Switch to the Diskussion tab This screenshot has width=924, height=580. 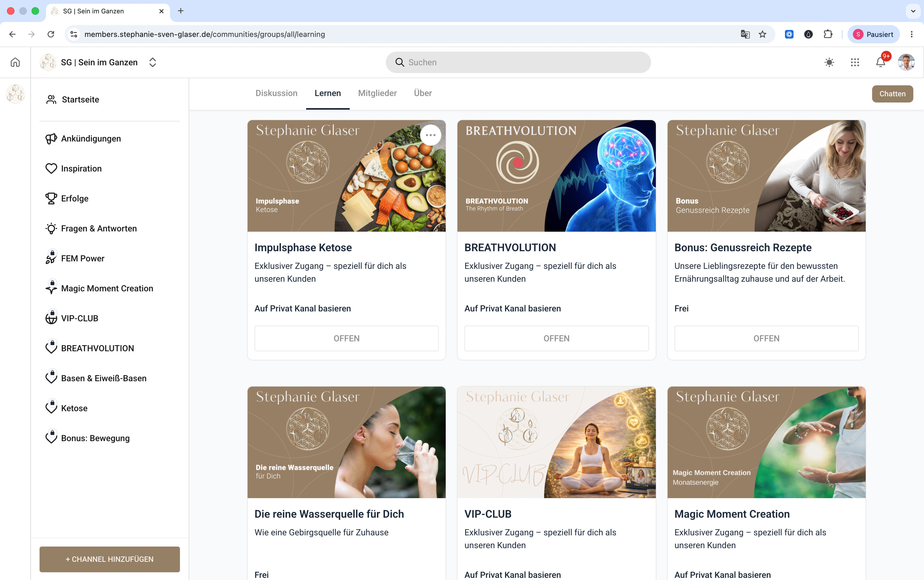(x=276, y=93)
